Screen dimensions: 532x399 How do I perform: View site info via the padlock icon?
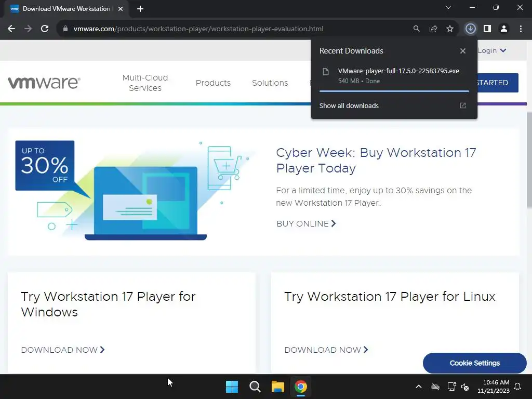[65, 29]
